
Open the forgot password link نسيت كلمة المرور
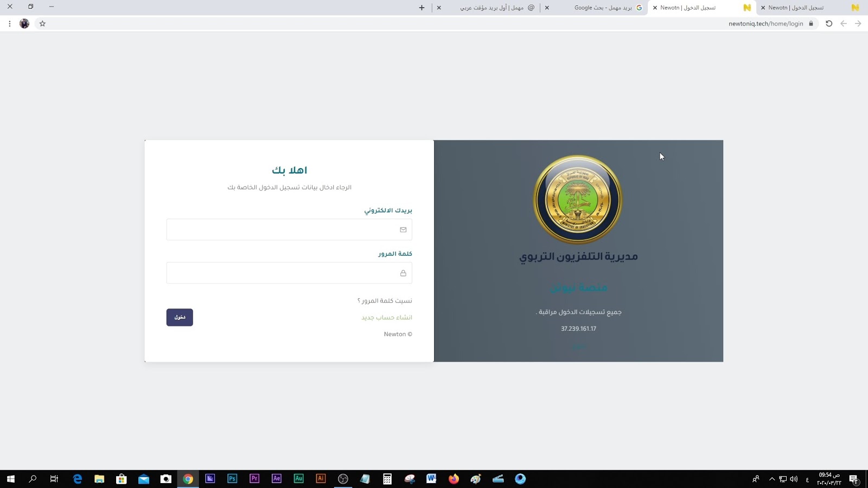(385, 300)
